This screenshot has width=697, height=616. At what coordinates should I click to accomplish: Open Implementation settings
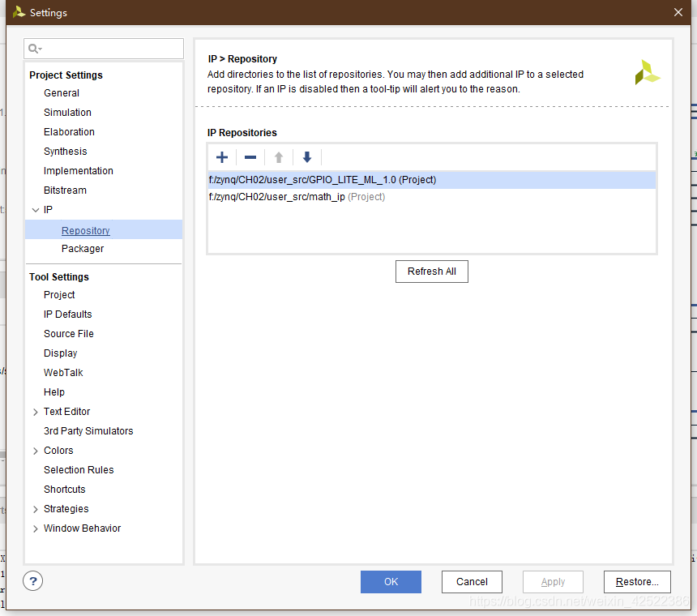[79, 171]
